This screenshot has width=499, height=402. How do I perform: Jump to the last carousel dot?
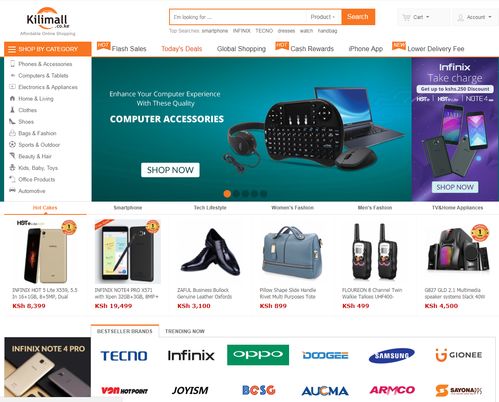[x=263, y=194]
